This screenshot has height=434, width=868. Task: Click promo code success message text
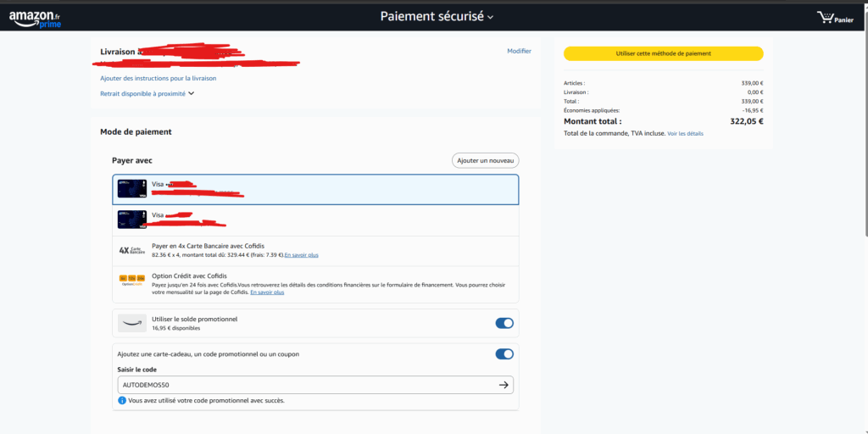[207, 400]
